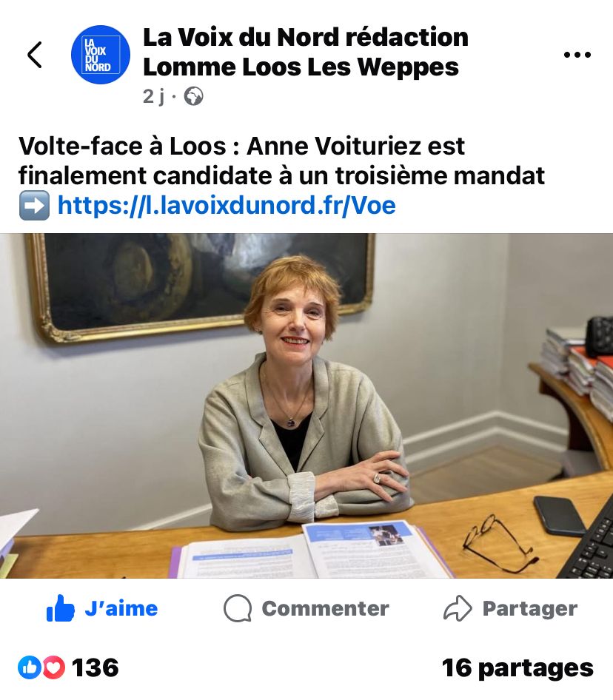The image size is (613, 700).
Task: Go back using the left chevron arrow
Action: point(35,55)
